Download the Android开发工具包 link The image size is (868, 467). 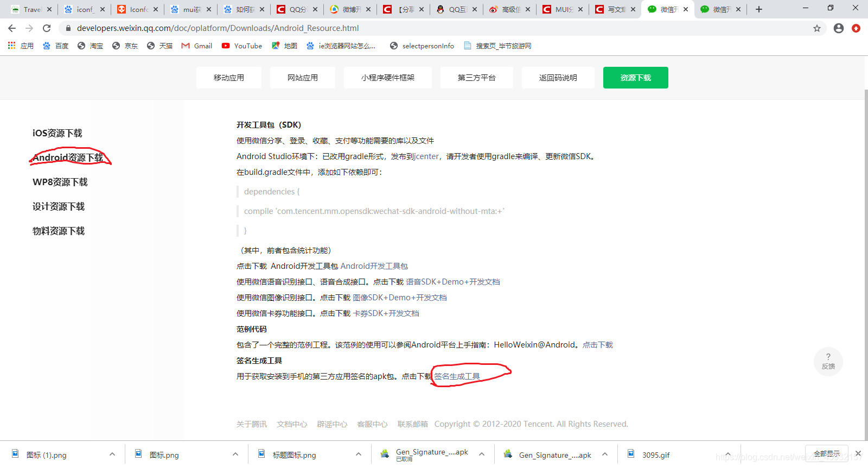pos(374,266)
